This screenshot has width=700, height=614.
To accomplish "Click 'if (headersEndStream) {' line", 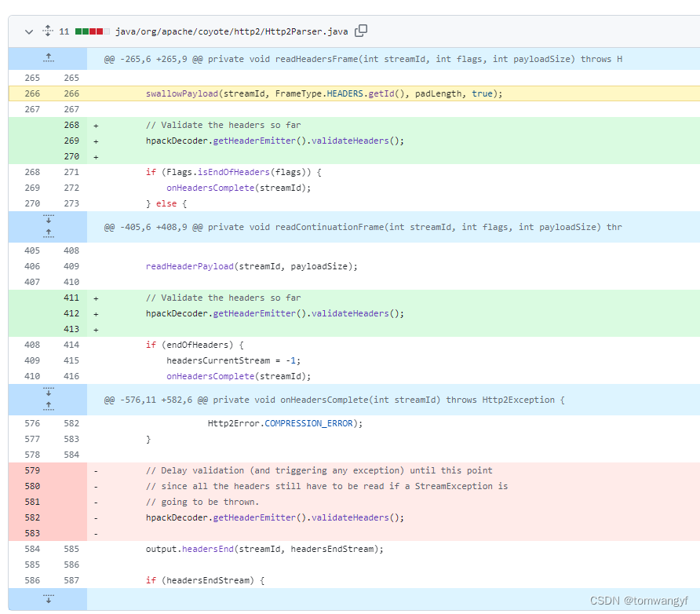I will point(205,580).
